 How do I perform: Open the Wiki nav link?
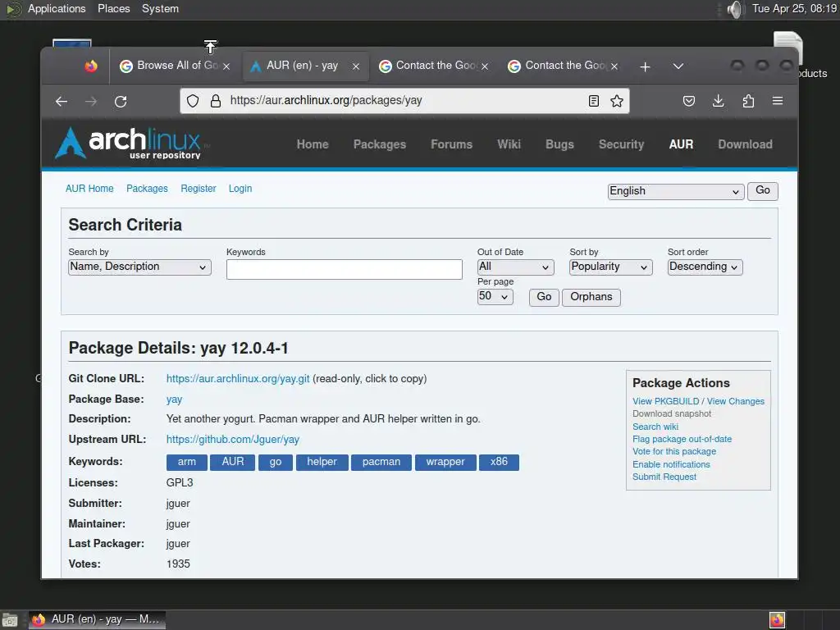(x=509, y=144)
